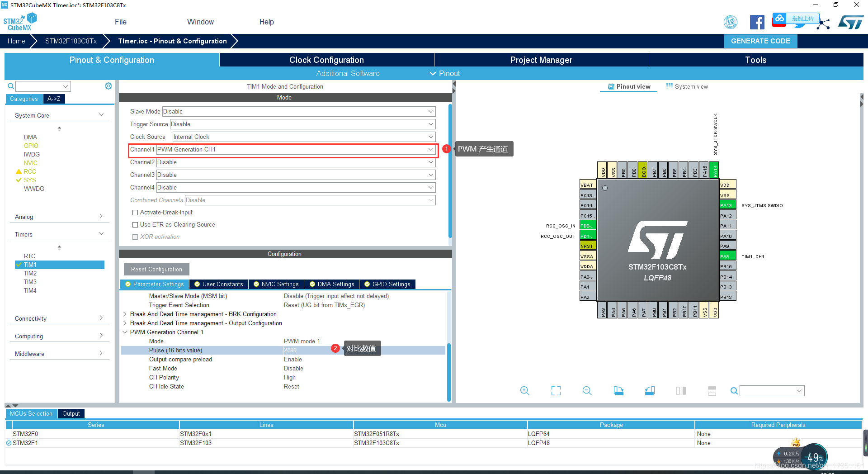The height and width of the screenshot is (474, 868).
Task: Switch to the A->Z tab
Action: pos(54,99)
